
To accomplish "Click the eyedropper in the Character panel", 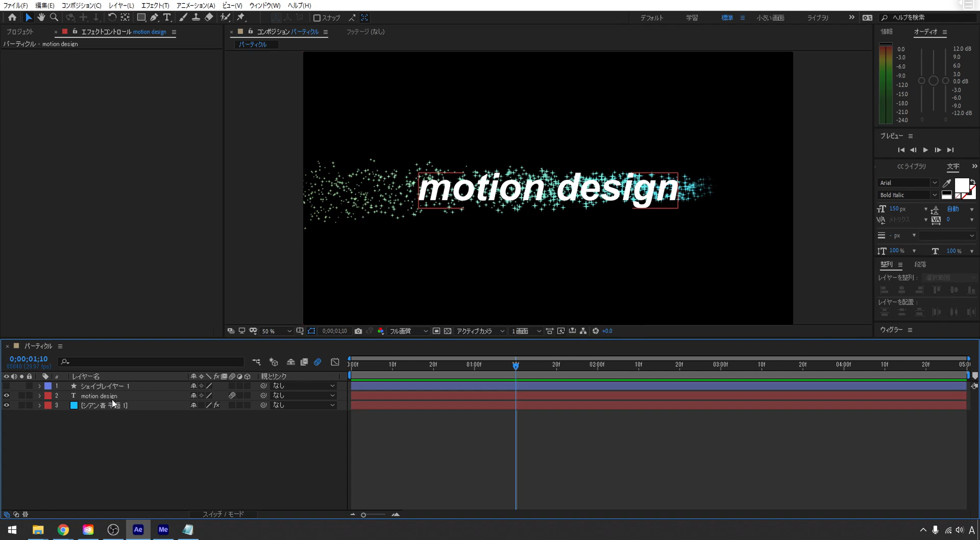I will click(x=947, y=183).
